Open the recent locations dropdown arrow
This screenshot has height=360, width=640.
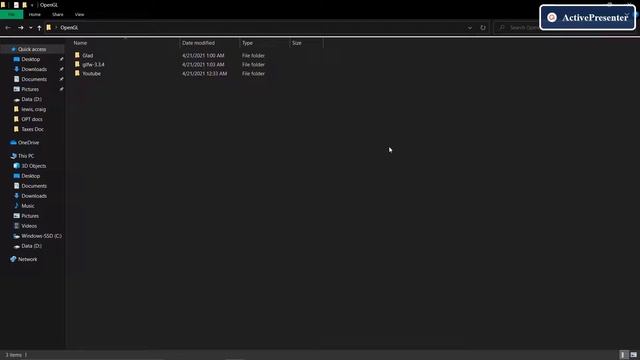click(x=31, y=28)
